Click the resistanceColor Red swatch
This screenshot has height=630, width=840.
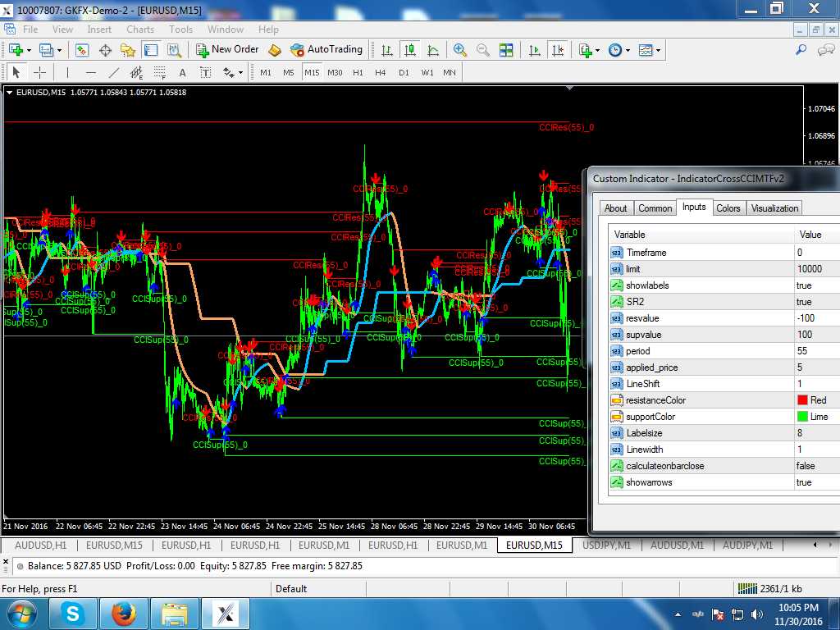click(x=802, y=400)
